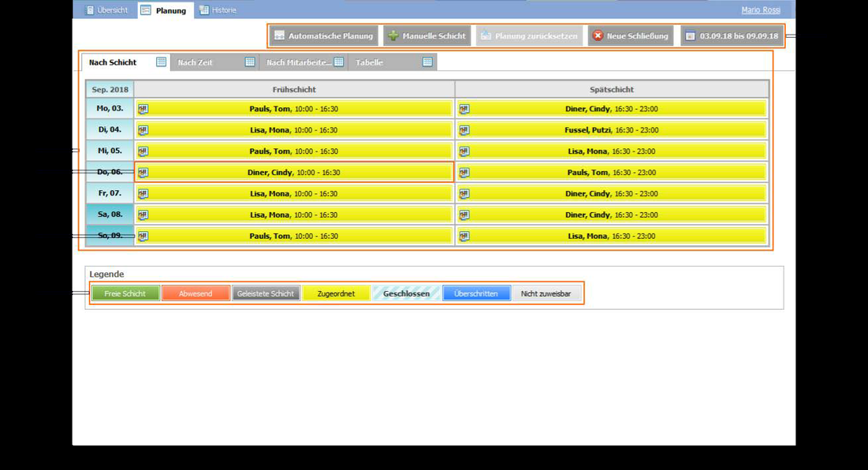Click the Automatische Planung calendar icon

coord(280,35)
